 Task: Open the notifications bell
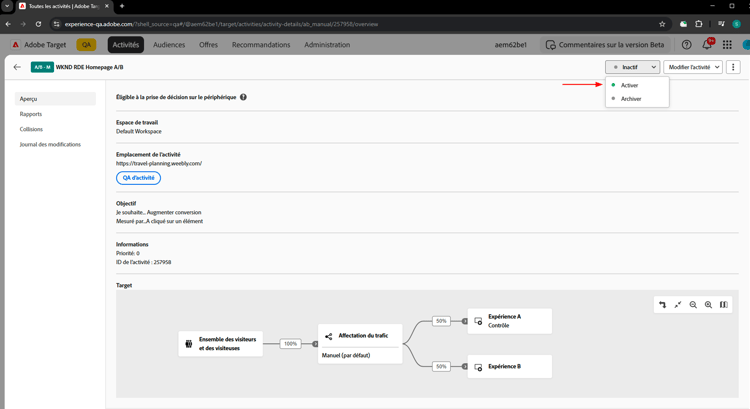click(x=707, y=44)
